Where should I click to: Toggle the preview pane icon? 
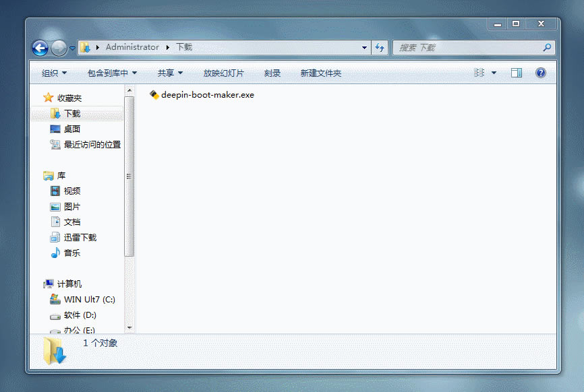pyautogui.click(x=517, y=73)
